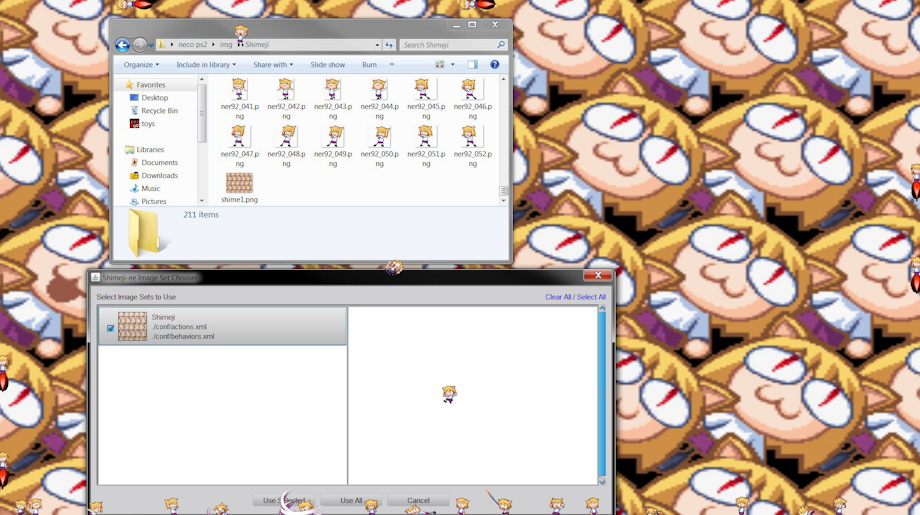Select the shime1.png file
This screenshot has width=920, height=515.
pos(239,188)
